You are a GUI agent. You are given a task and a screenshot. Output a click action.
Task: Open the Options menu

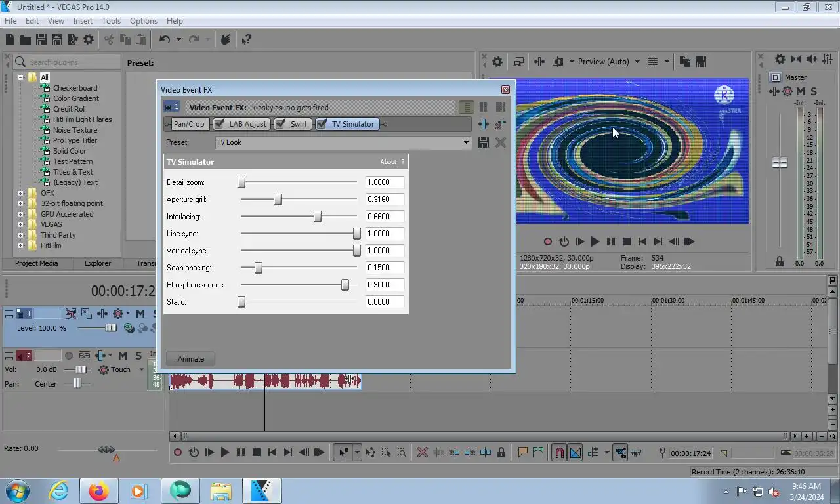144,21
